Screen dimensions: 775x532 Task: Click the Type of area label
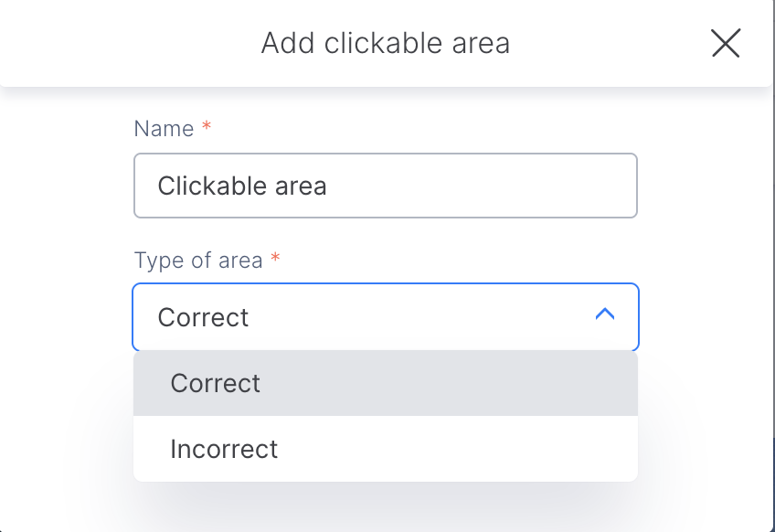point(198,260)
